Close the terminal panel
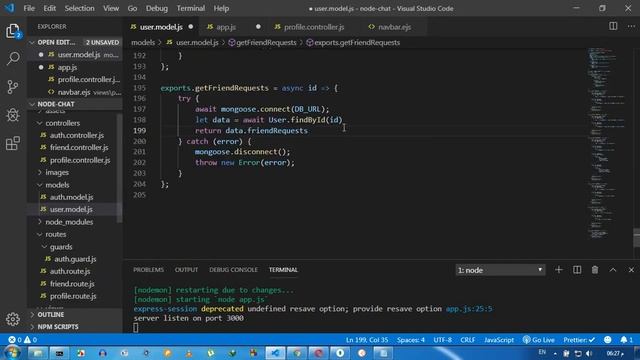The width and height of the screenshot is (640, 360). [631, 270]
